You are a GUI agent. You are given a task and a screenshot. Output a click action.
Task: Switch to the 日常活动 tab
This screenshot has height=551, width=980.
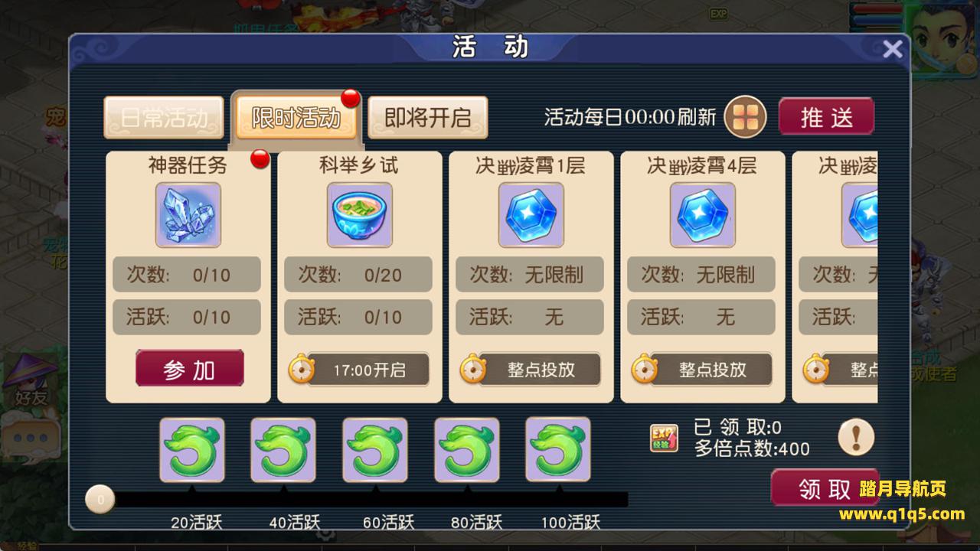coord(164,118)
